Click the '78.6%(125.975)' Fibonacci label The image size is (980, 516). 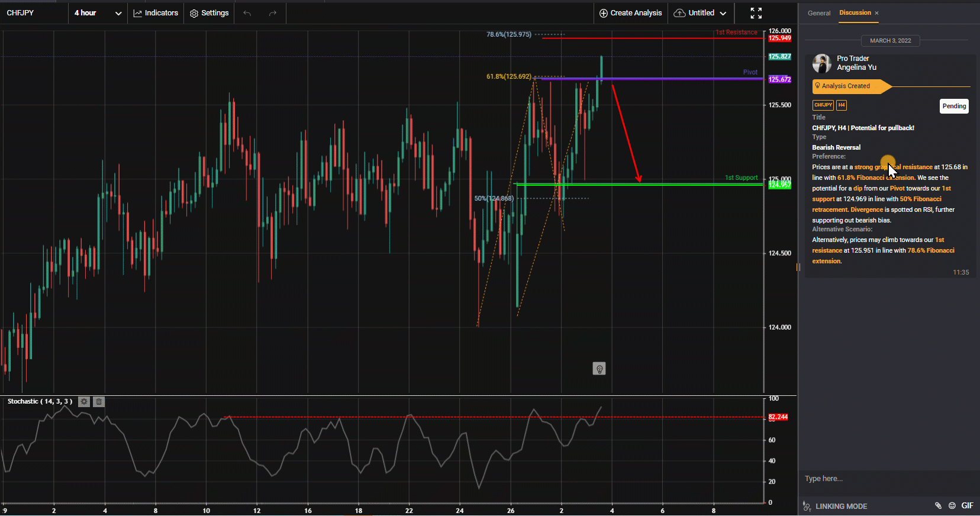(508, 34)
